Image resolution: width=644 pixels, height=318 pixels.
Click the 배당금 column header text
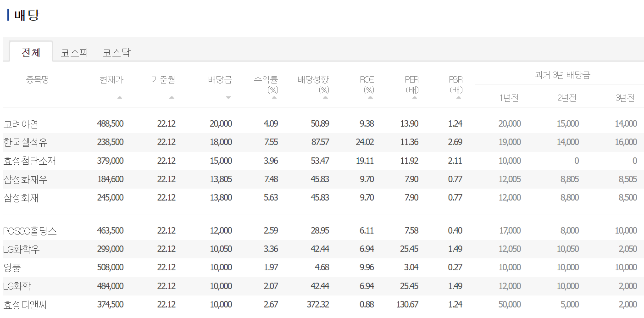pos(220,79)
